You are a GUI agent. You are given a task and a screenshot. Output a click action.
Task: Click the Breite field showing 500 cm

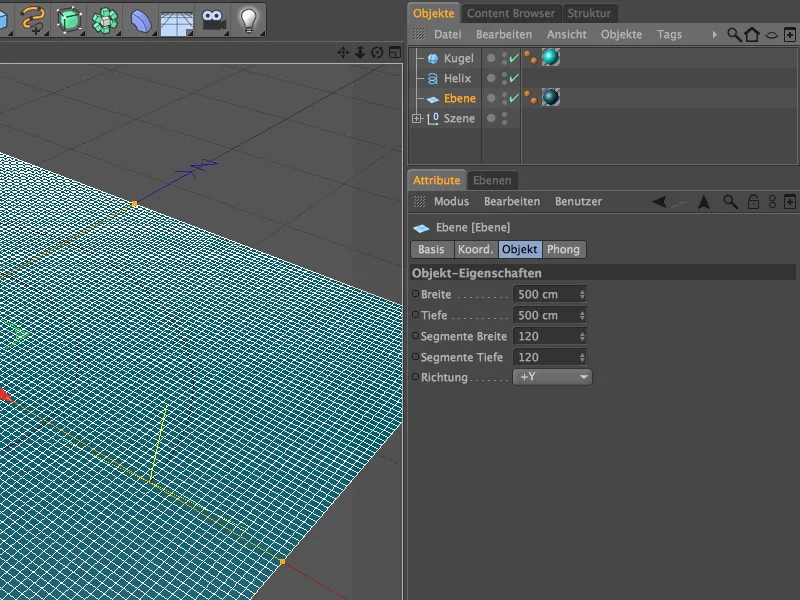[x=549, y=294]
